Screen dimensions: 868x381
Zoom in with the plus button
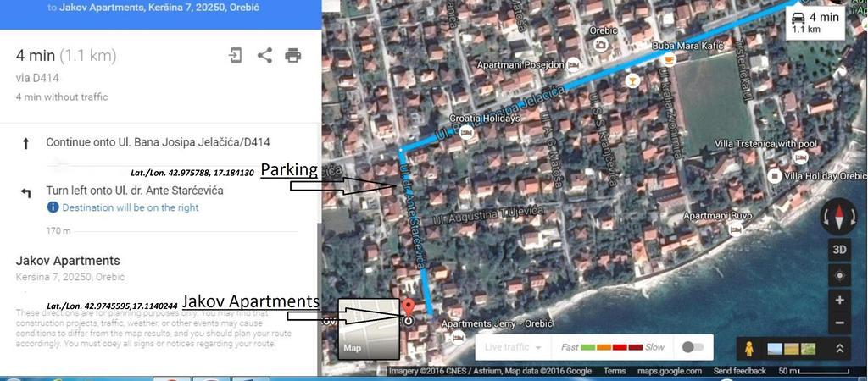tap(840, 301)
